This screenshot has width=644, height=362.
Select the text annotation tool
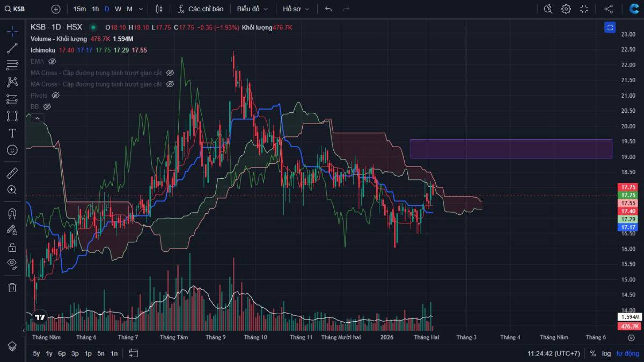coord(12,133)
